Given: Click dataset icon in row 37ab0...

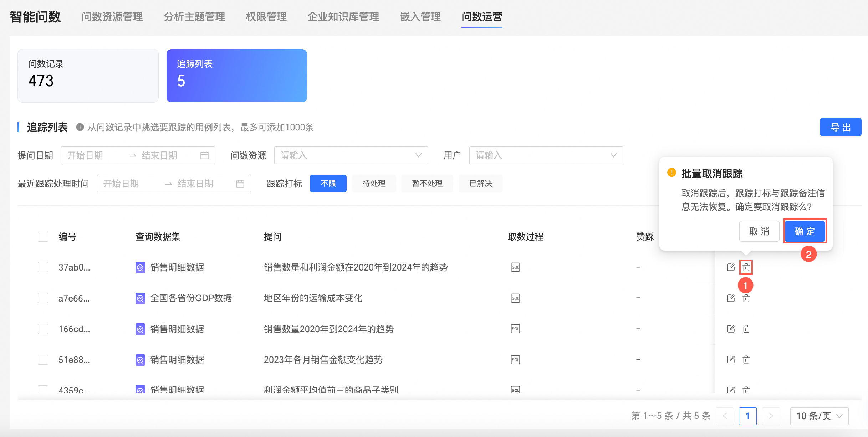Looking at the screenshot, I should pyautogui.click(x=141, y=267).
